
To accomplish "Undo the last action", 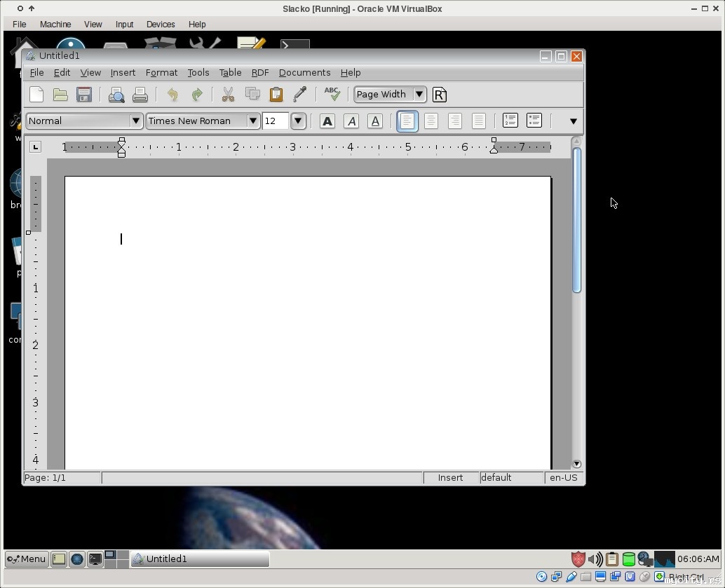I will click(x=172, y=95).
